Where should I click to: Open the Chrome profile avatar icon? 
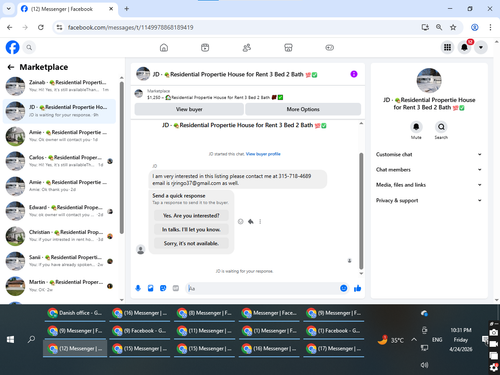click(x=475, y=27)
